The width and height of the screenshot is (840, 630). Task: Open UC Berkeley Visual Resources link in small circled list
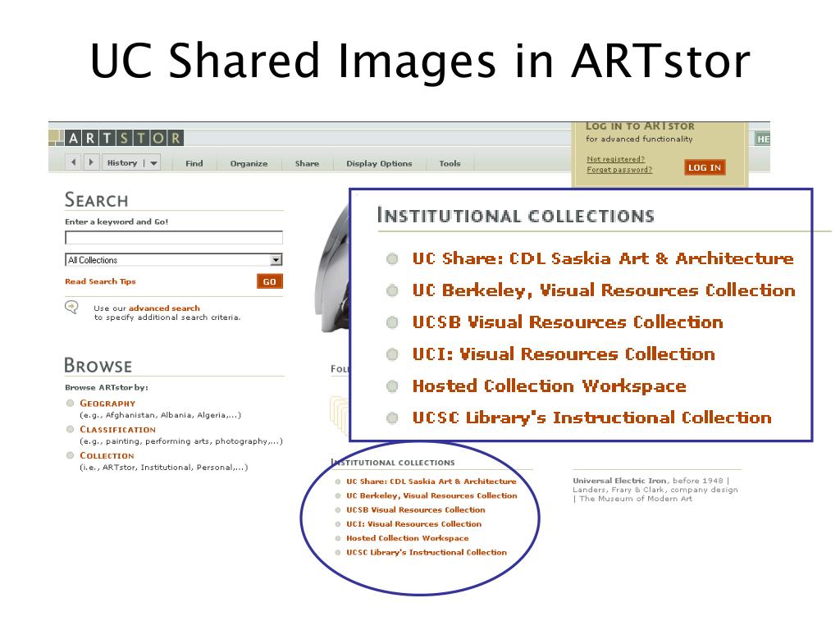431,495
